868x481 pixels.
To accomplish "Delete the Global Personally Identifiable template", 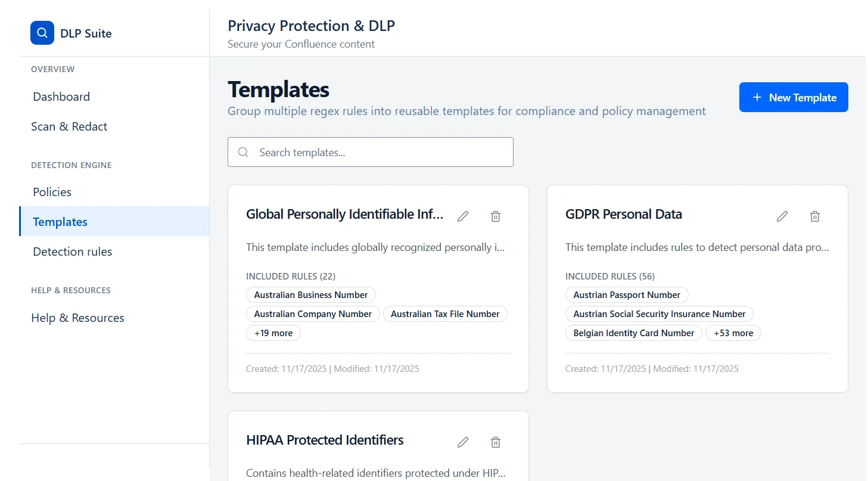I will 495,216.
